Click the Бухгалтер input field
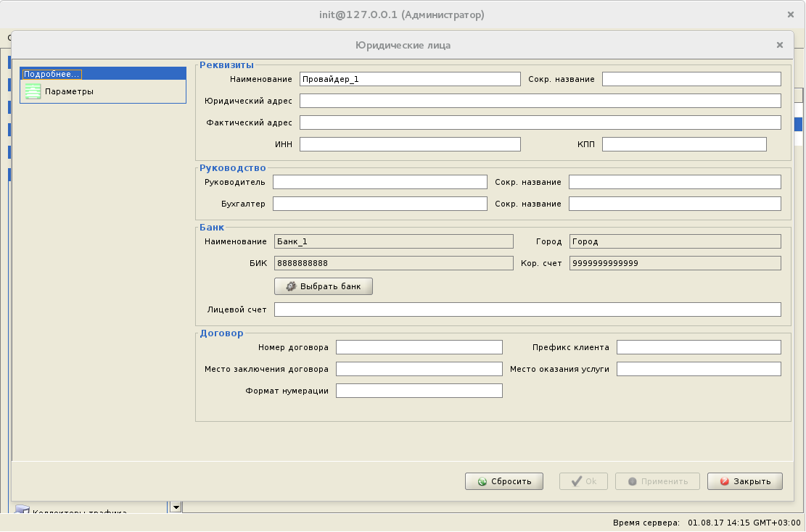 click(x=379, y=204)
